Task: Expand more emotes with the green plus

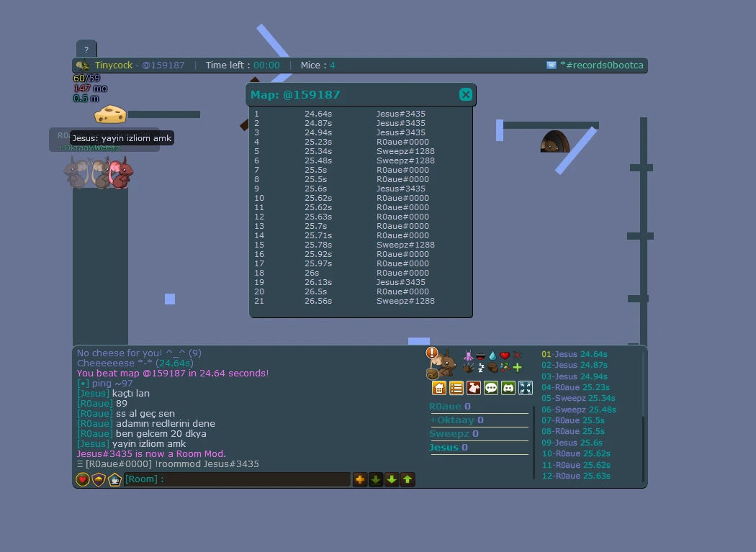Action: (518, 368)
